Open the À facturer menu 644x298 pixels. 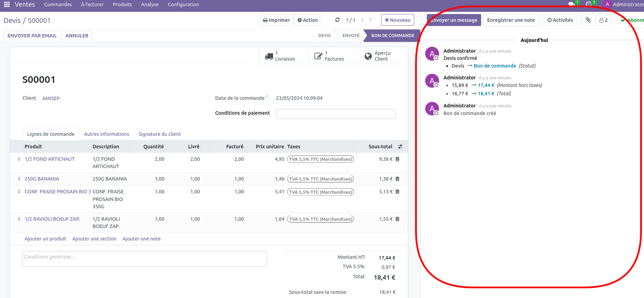click(x=92, y=5)
